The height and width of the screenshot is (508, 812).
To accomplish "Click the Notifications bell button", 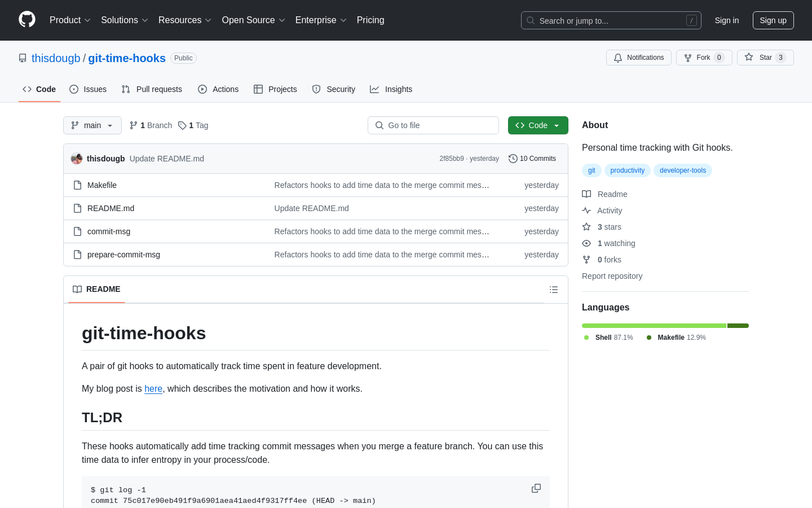I will pos(639,58).
